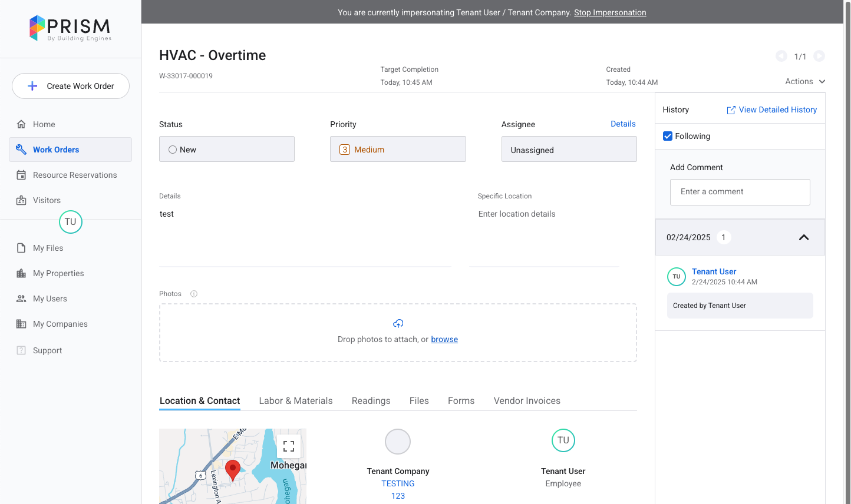Image resolution: width=851 pixels, height=504 pixels.
Task: Click the Home icon in sidebar
Action: tap(21, 124)
